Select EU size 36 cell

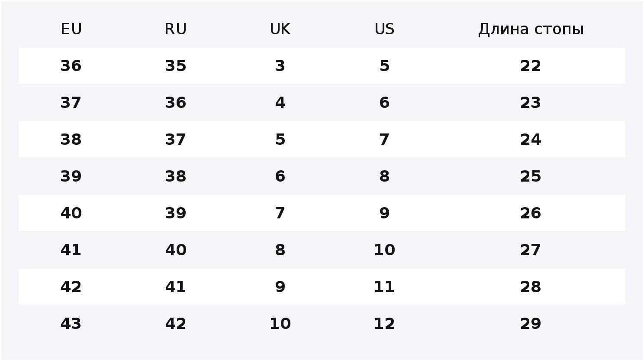(71, 66)
